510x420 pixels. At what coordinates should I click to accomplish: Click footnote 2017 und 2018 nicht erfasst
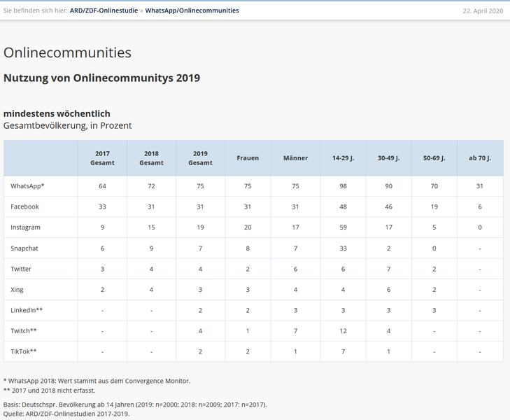pos(49,391)
